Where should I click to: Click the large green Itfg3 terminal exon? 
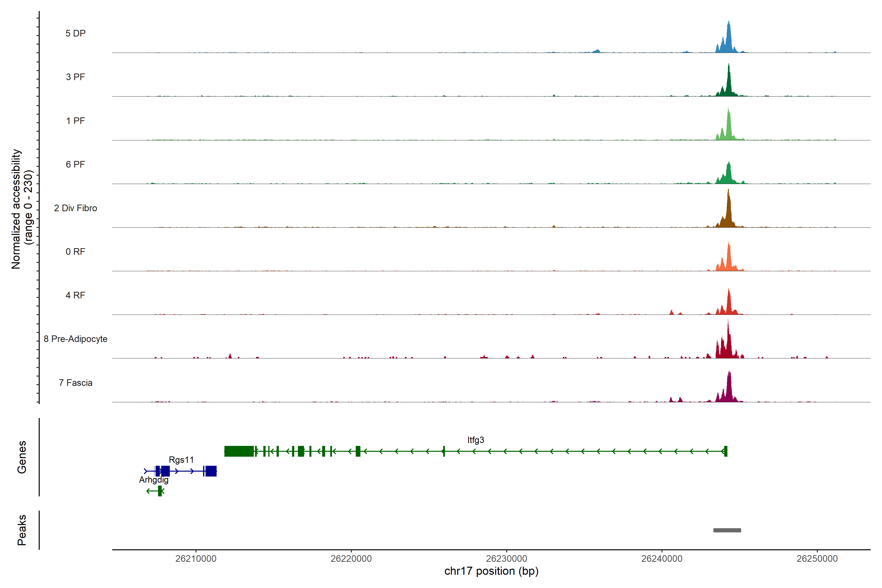[239, 451]
